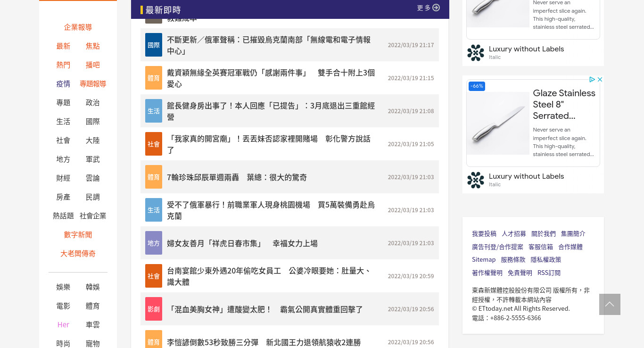Open 房產 category in sidebar
644x348 pixels.
click(x=63, y=197)
